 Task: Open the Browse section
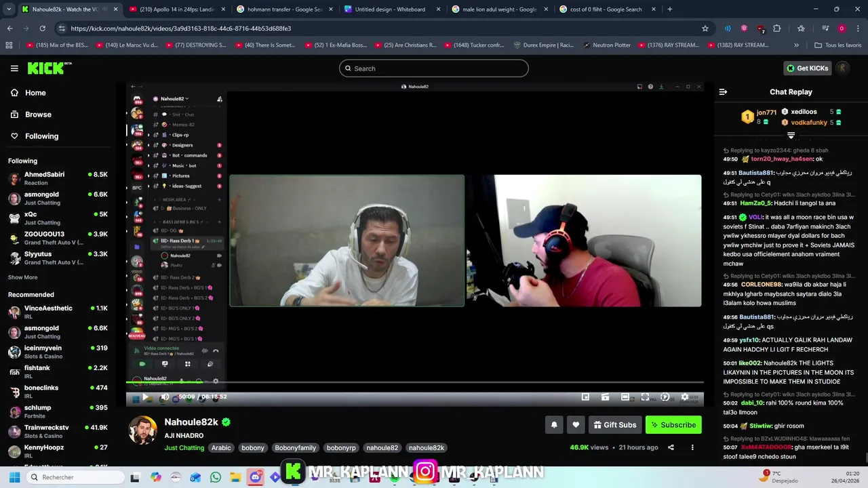click(38, 115)
